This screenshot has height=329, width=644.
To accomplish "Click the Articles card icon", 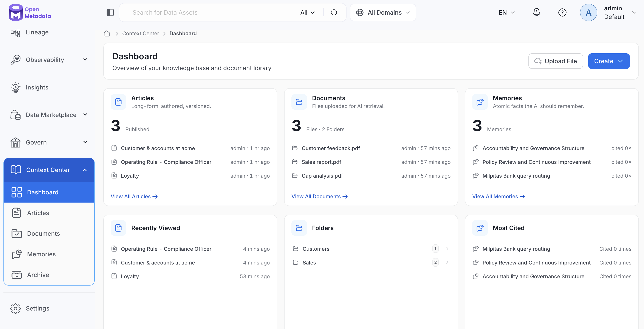I will coord(118,102).
